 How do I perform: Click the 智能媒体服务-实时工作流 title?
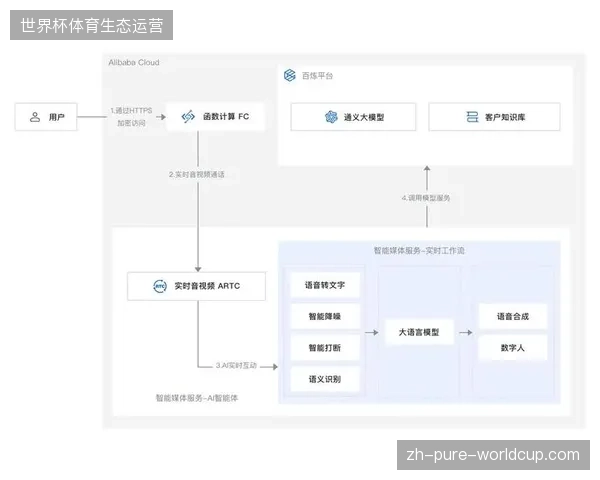tap(419, 251)
